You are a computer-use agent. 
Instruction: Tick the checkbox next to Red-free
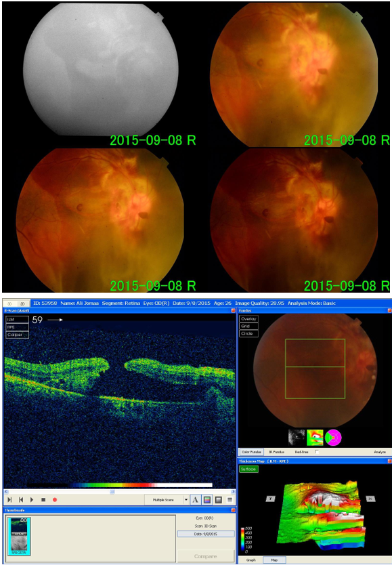tap(317, 452)
